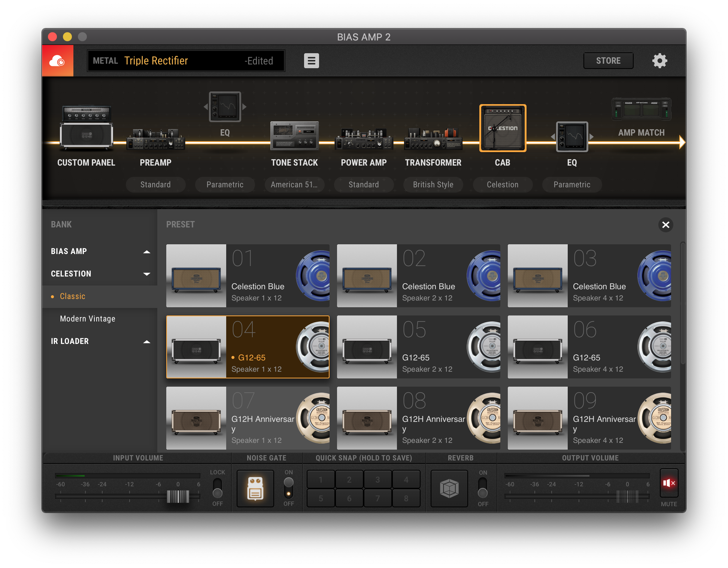Screen dimensions: 728x568
Task: Select the Power Amp module
Action: click(x=364, y=139)
